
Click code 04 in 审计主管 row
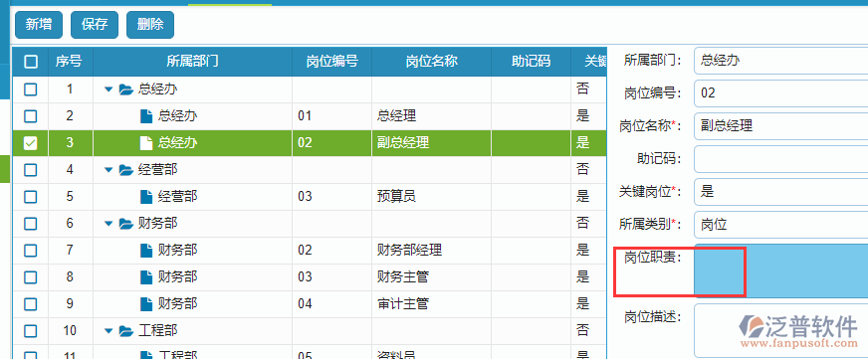coord(305,303)
